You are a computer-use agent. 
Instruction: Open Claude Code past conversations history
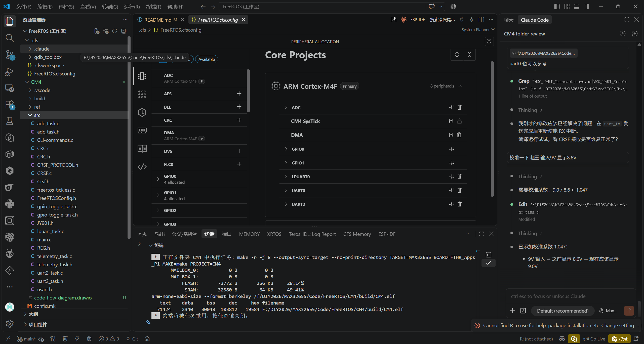click(x=623, y=33)
